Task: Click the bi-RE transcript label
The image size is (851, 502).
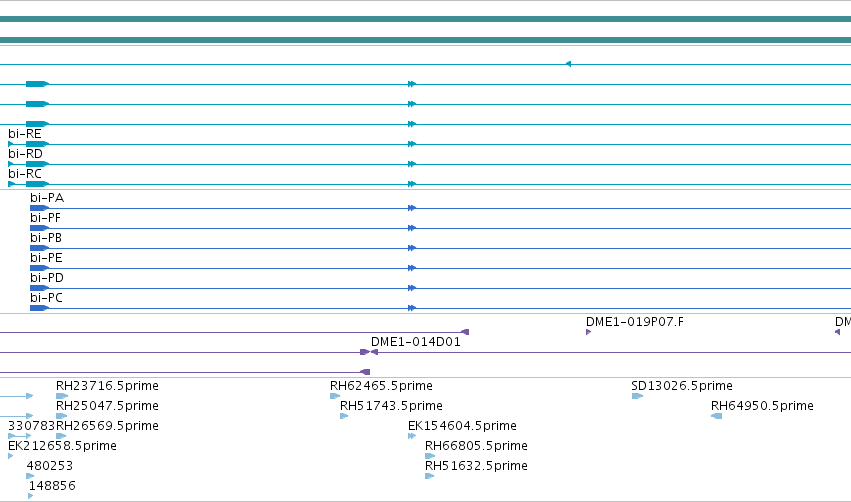Action: pos(24,134)
